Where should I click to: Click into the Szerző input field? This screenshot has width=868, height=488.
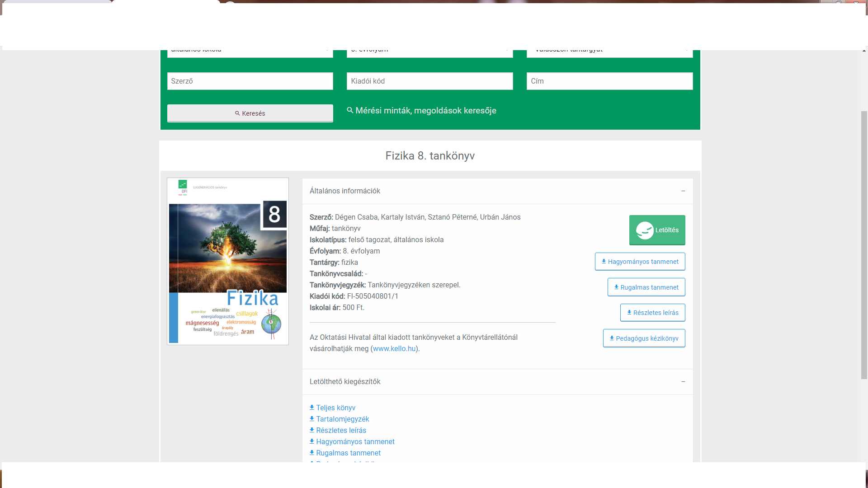250,81
